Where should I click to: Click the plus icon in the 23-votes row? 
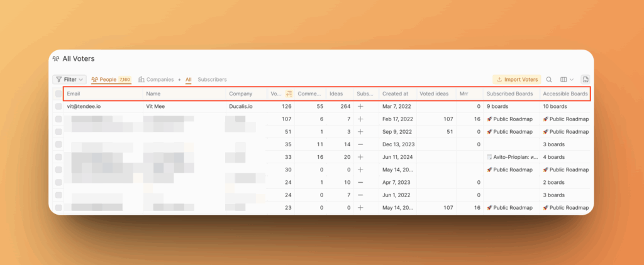click(x=360, y=208)
